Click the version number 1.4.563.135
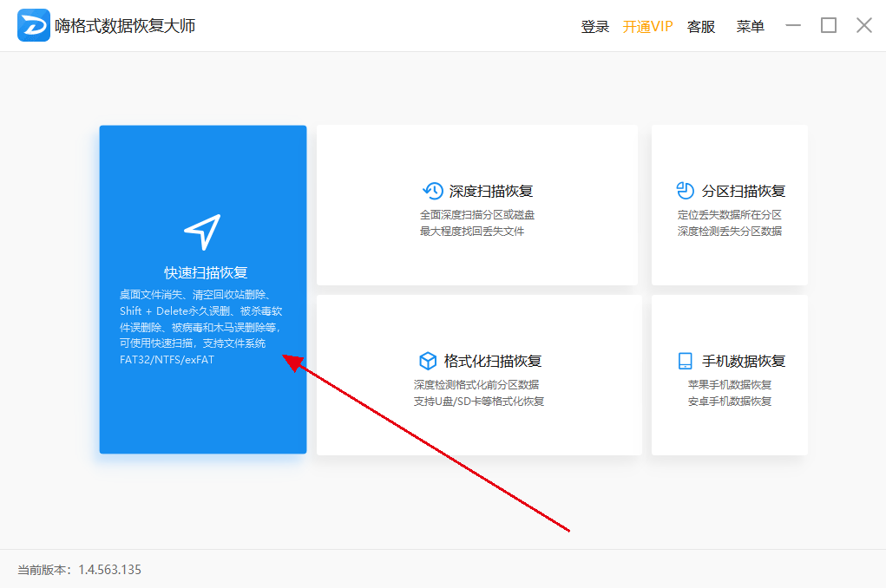This screenshot has width=886, height=588. 109,570
